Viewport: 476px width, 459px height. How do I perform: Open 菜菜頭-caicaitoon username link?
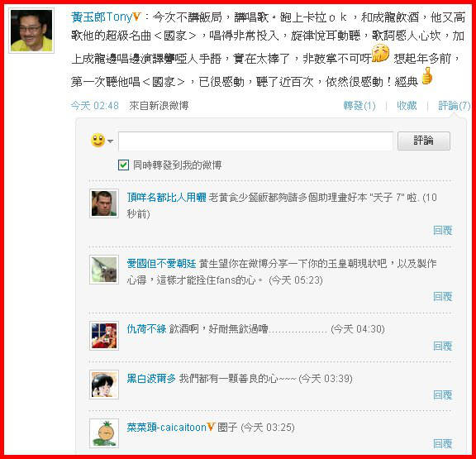(166, 428)
